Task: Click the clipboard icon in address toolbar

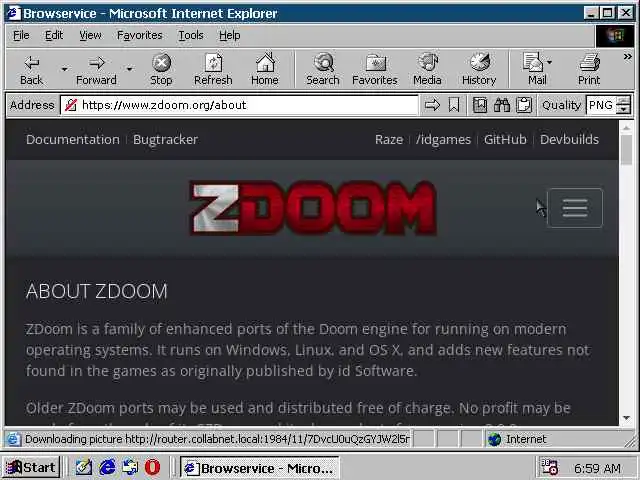Action: click(524, 105)
